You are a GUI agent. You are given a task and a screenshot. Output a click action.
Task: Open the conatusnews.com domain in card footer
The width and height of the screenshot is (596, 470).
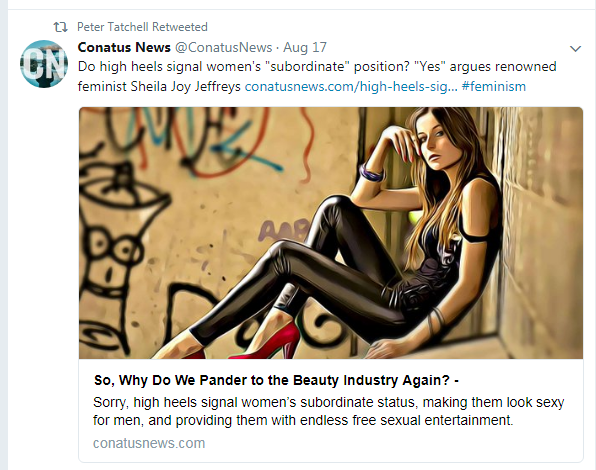pos(149,443)
